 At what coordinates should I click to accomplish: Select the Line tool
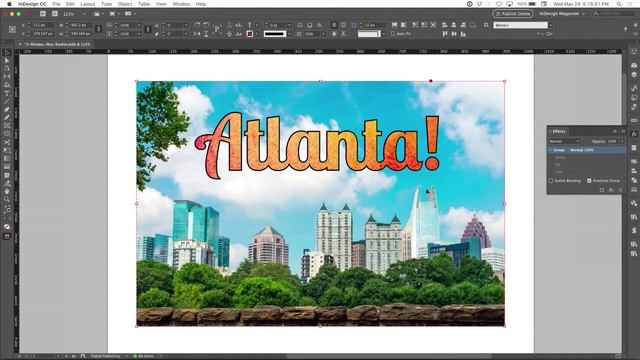(x=7, y=101)
